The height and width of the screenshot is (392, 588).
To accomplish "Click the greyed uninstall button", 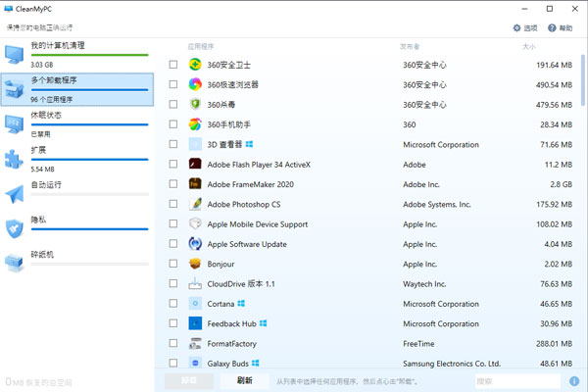I will click(188, 381).
